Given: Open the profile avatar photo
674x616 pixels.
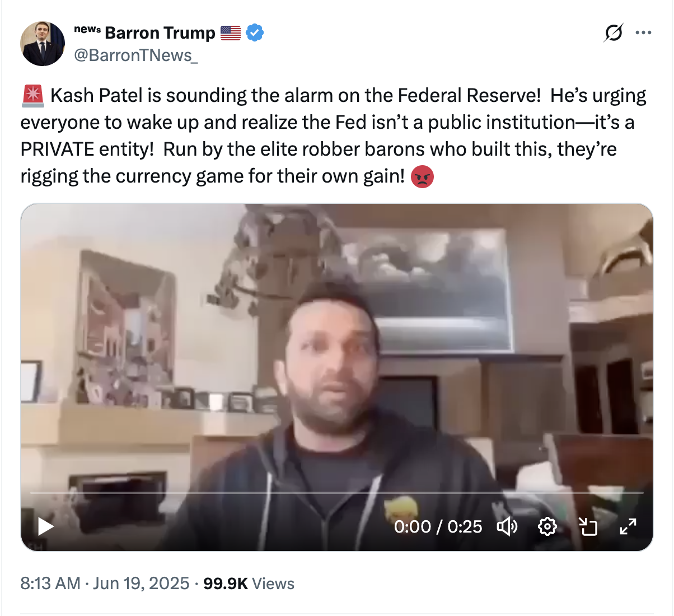Looking at the screenshot, I should pyautogui.click(x=43, y=44).
